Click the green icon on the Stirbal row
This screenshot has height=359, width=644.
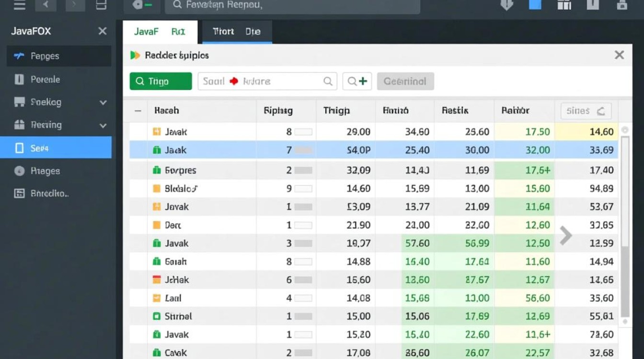tap(156, 316)
